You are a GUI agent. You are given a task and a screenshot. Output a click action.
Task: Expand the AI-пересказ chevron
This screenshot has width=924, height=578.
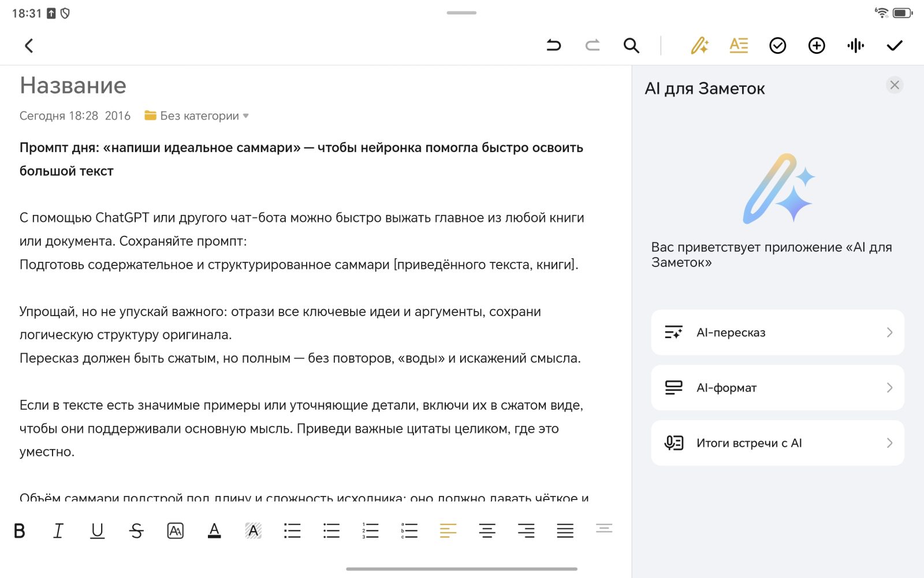[889, 332]
